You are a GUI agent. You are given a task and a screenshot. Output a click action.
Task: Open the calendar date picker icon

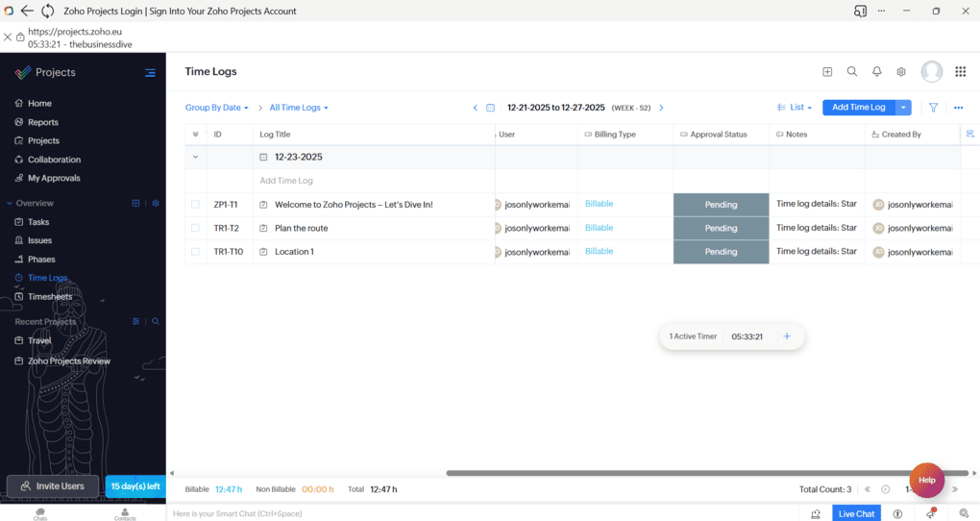click(x=491, y=108)
